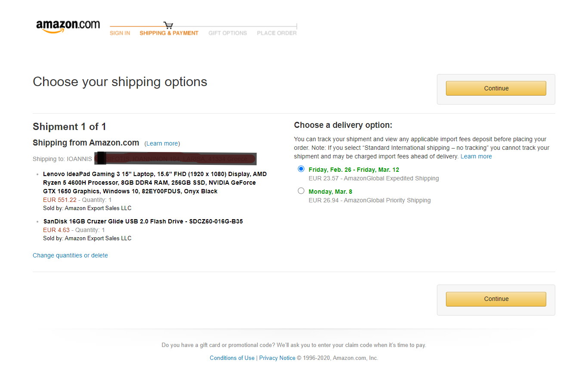Select Place Order step label

(277, 33)
